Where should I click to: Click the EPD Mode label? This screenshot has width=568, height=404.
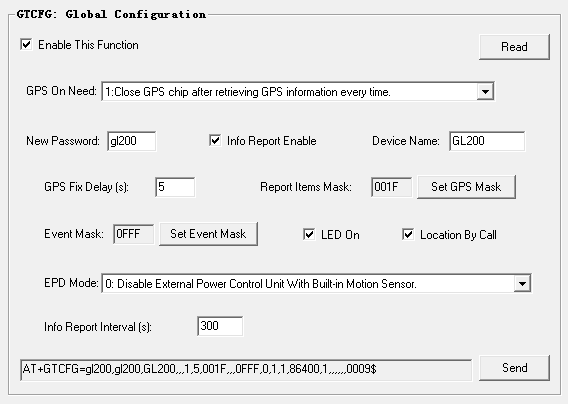71,283
